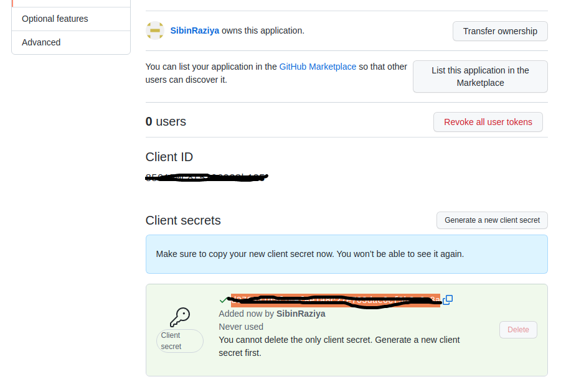Open the Optional features section
This screenshot has height=392, width=566.
coord(55,19)
